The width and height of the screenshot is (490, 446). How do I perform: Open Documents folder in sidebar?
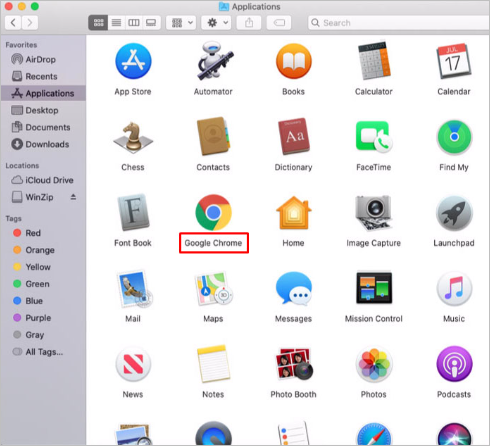[x=43, y=127]
